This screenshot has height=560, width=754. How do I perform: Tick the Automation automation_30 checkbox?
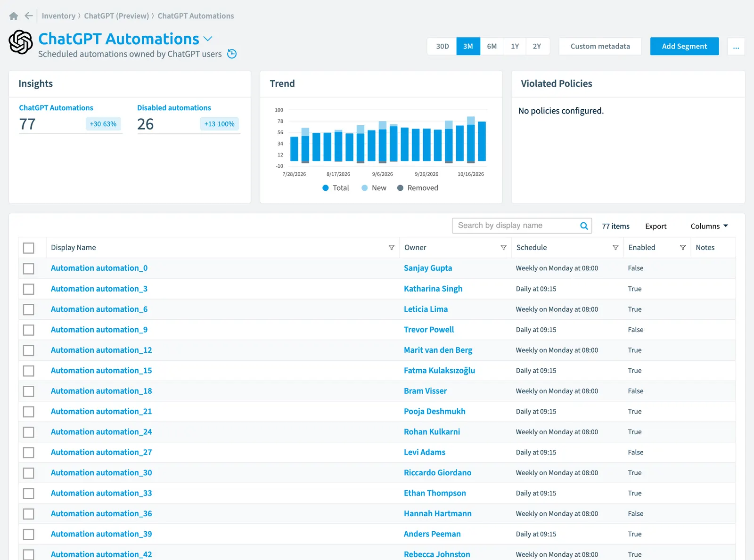(29, 473)
